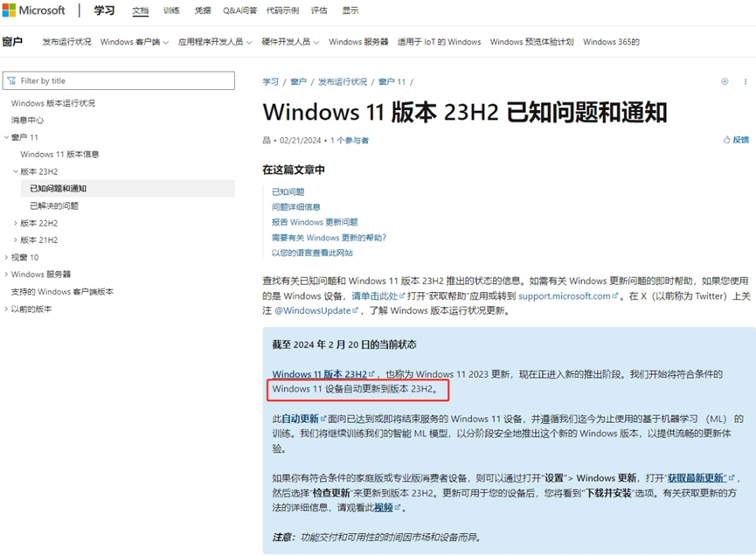
Task: Open the 显示 navigation item
Action: [350, 10]
